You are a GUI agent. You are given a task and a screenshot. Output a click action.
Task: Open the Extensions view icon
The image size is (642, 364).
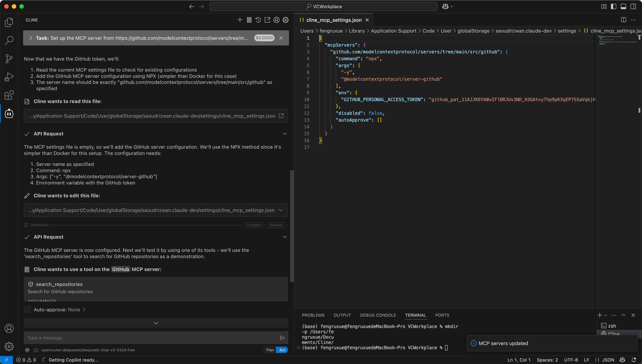[9, 95]
